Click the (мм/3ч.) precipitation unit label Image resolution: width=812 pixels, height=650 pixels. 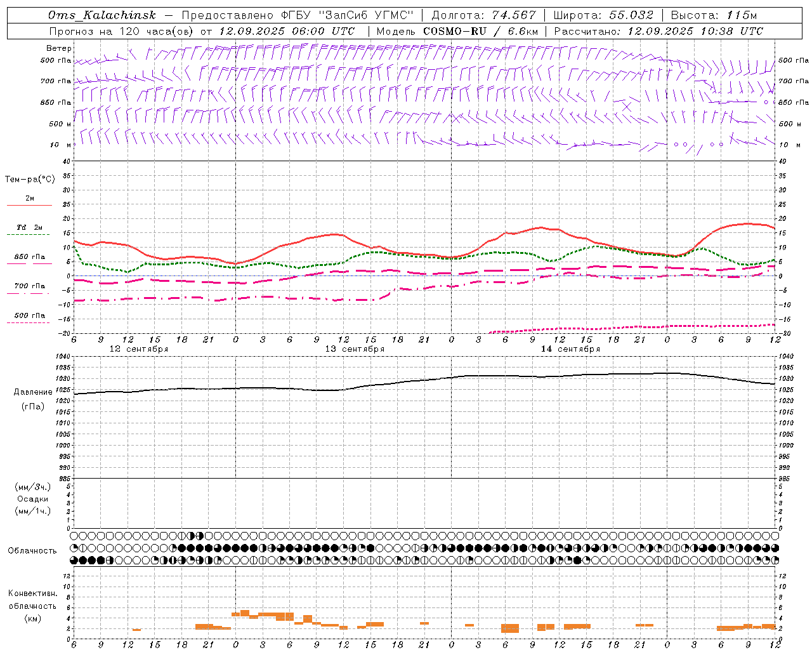click(33, 487)
